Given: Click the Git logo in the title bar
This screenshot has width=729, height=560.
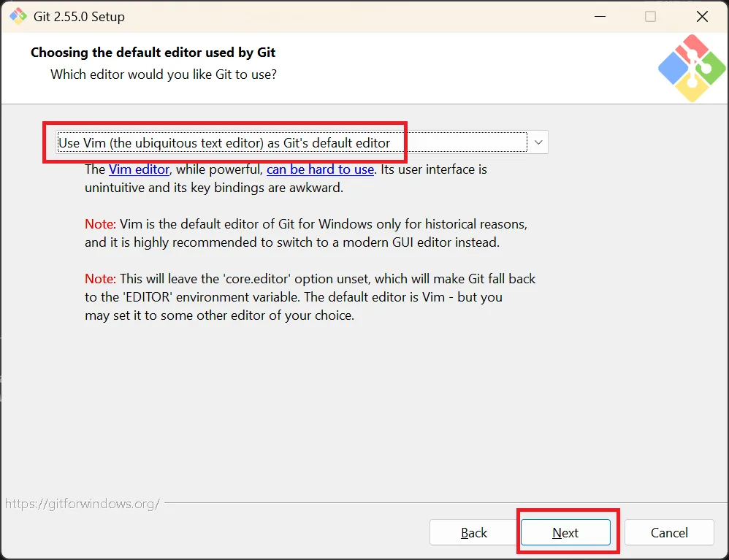Looking at the screenshot, I should [18, 16].
